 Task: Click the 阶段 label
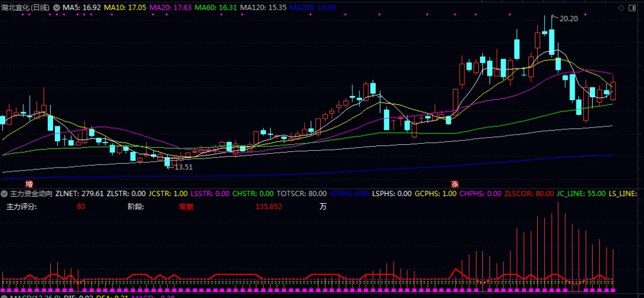click(135, 206)
